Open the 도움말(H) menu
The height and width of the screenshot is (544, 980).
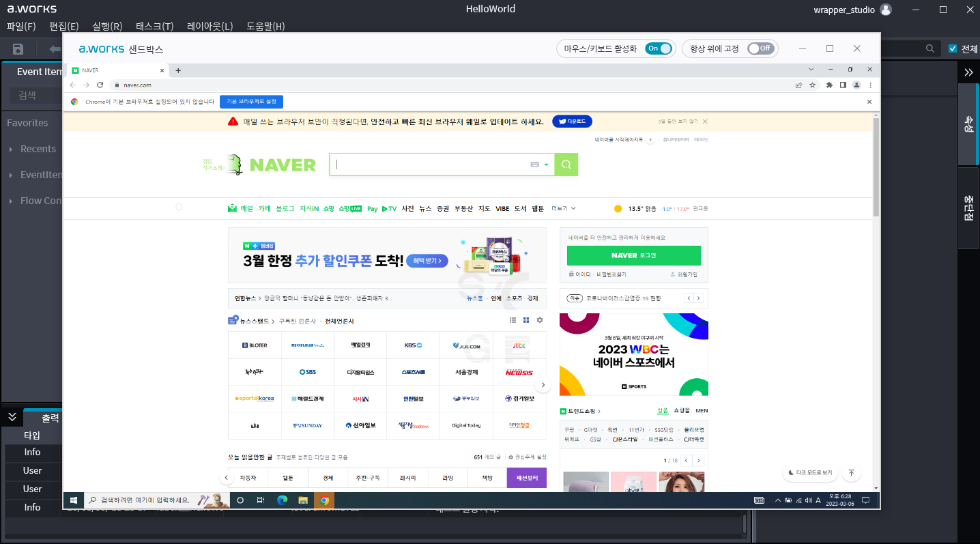point(265,26)
